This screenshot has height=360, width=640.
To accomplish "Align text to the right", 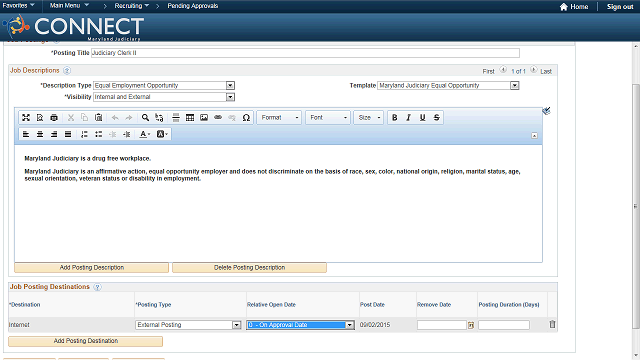I will [x=54, y=134].
